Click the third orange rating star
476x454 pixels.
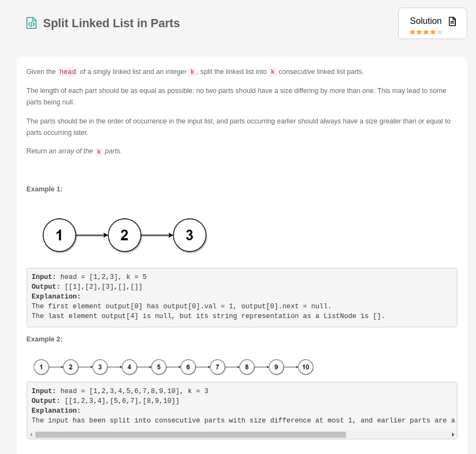click(426, 32)
